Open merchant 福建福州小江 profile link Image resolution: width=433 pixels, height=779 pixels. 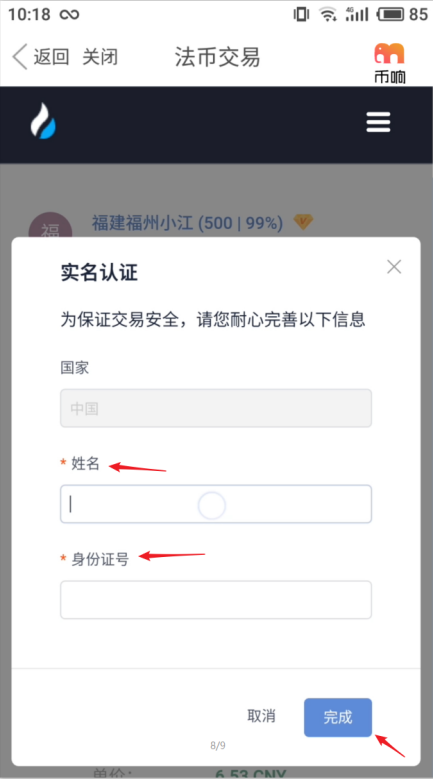[187, 223]
